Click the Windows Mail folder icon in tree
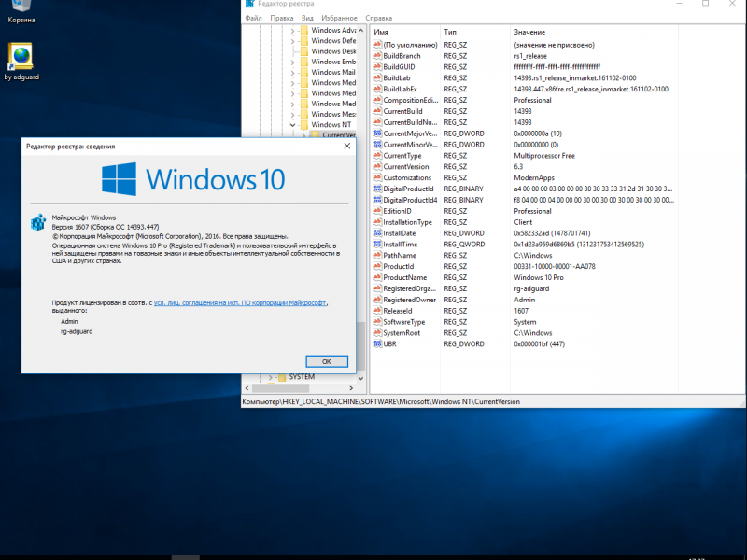This screenshot has height=560, width=747. coord(304,73)
